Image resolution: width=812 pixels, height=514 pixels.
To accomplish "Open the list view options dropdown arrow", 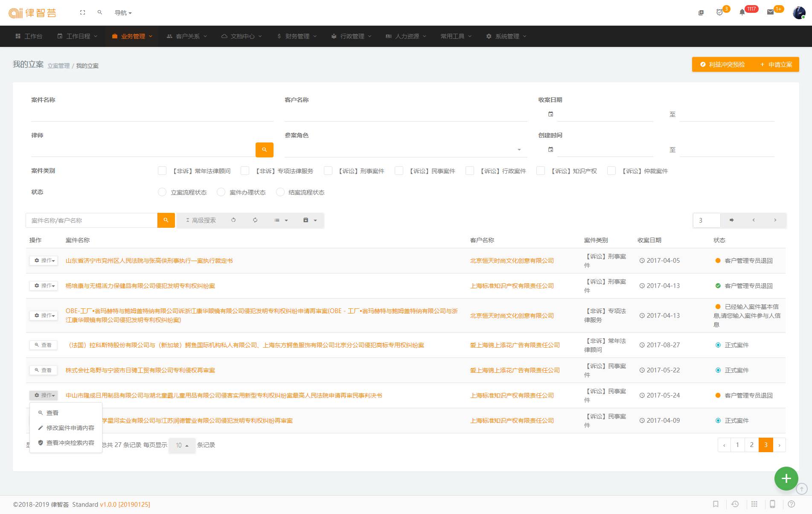I will point(286,220).
